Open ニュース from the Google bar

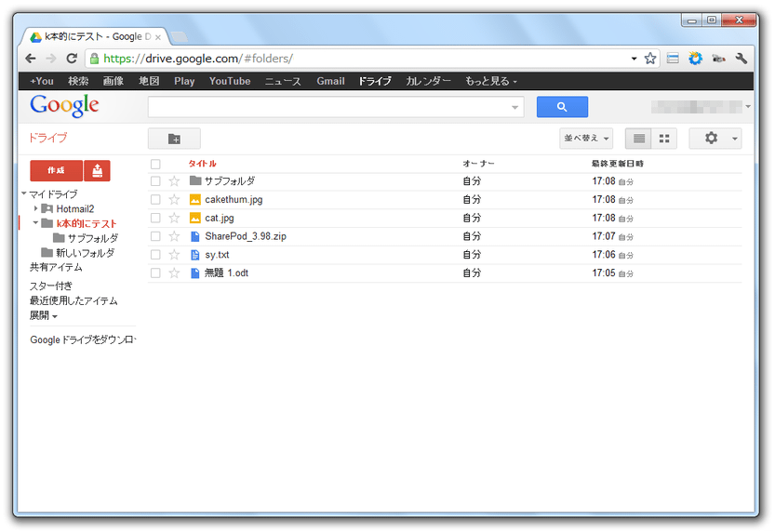(283, 81)
